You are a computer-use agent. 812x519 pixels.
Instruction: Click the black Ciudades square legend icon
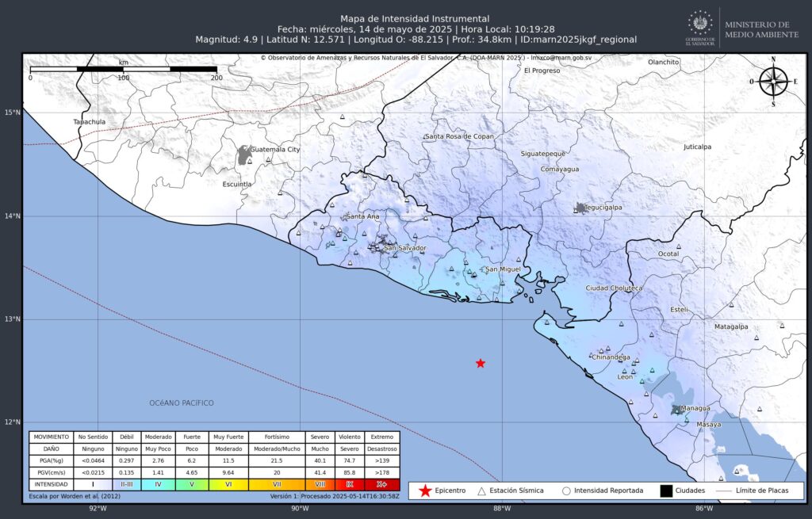666,490
